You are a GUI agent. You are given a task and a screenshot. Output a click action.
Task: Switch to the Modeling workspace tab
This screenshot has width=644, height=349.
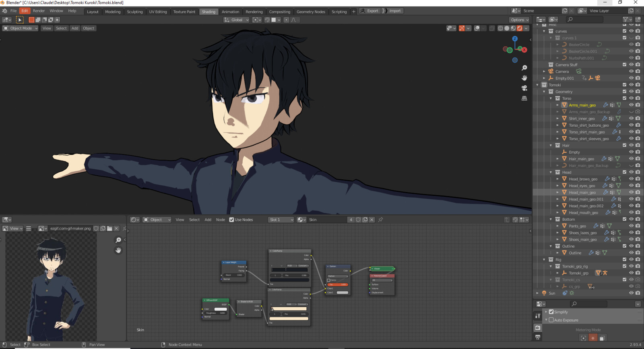coord(113,12)
